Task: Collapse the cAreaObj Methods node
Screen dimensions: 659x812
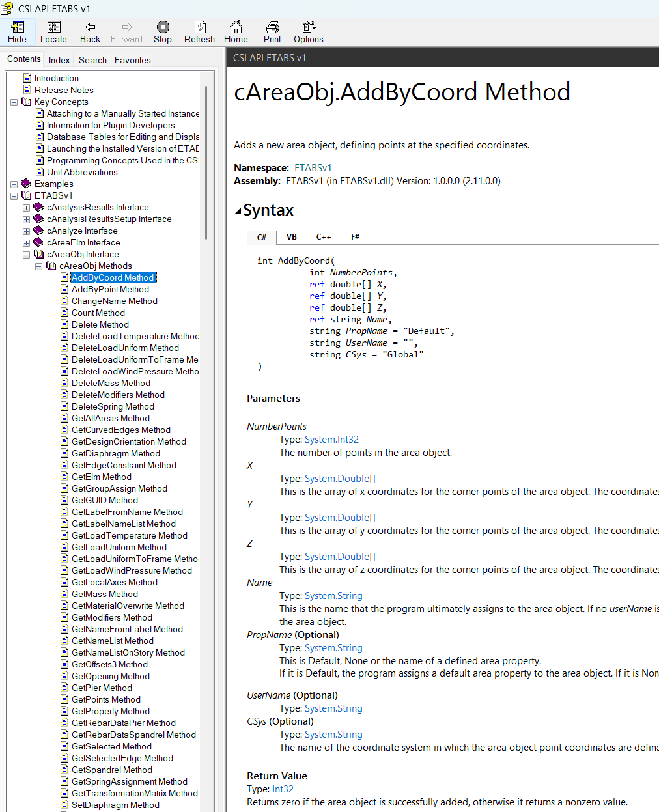Action: 39,266
